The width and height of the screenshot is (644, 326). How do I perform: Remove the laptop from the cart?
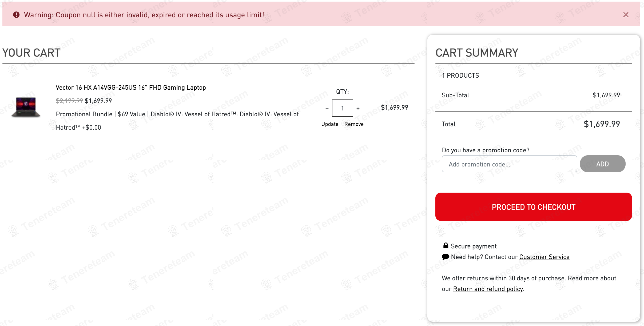click(x=354, y=124)
